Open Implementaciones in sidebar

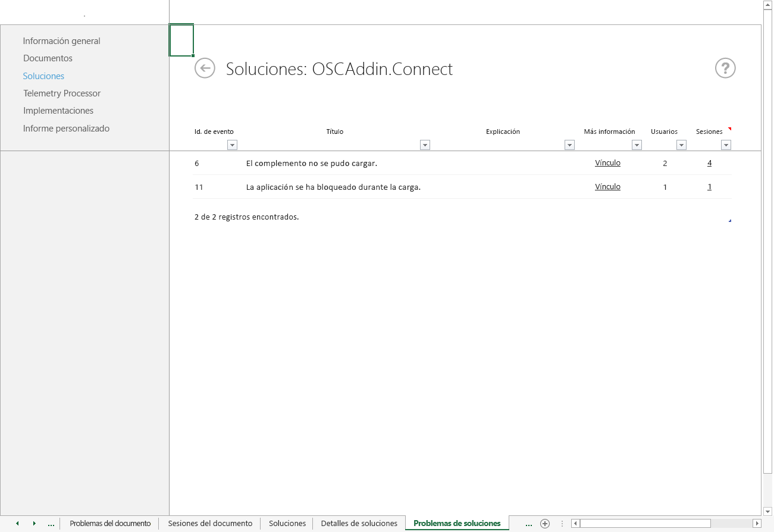pyautogui.click(x=58, y=111)
